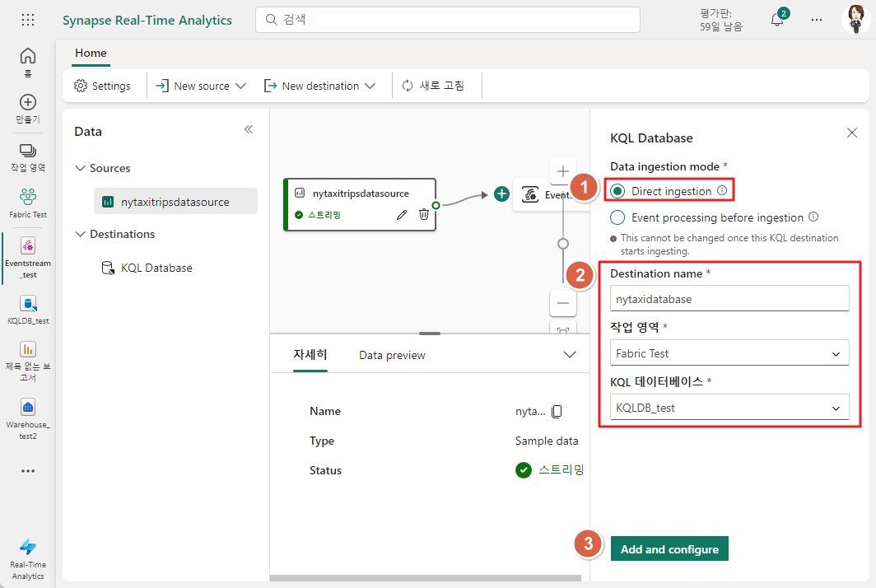Open Settings in toolbar
The width and height of the screenshot is (876, 588).
(x=102, y=86)
